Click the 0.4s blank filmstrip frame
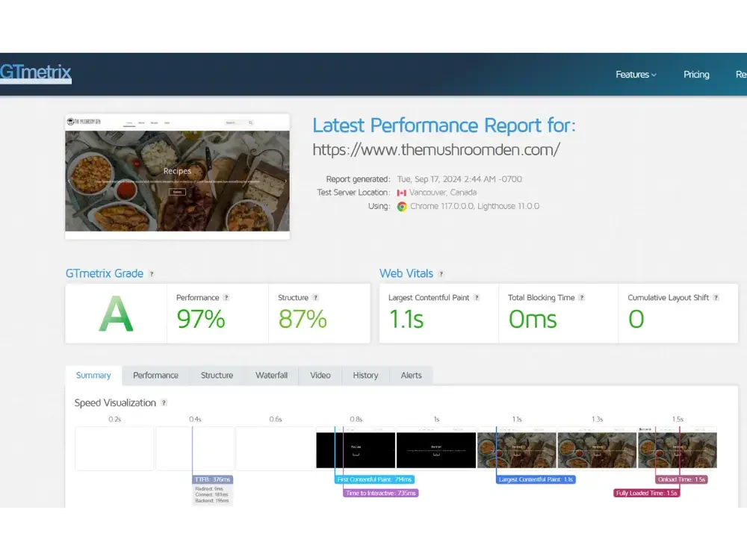 (195, 447)
